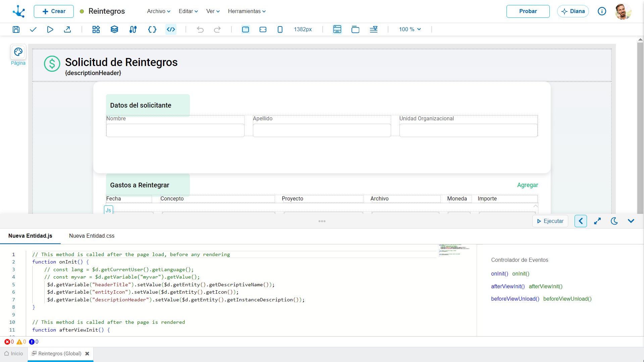644x362 pixels.
Task: Toggle the code editor icon
Action: tap(171, 29)
